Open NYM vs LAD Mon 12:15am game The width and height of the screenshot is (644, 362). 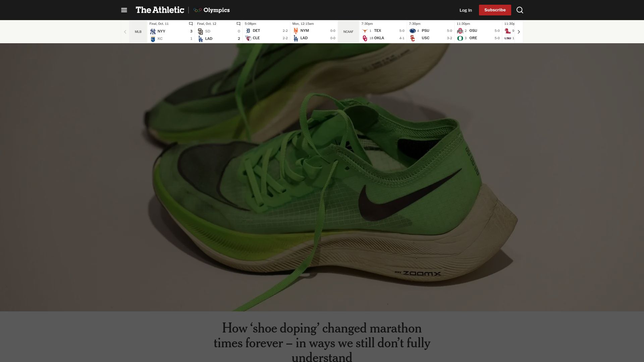click(314, 32)
